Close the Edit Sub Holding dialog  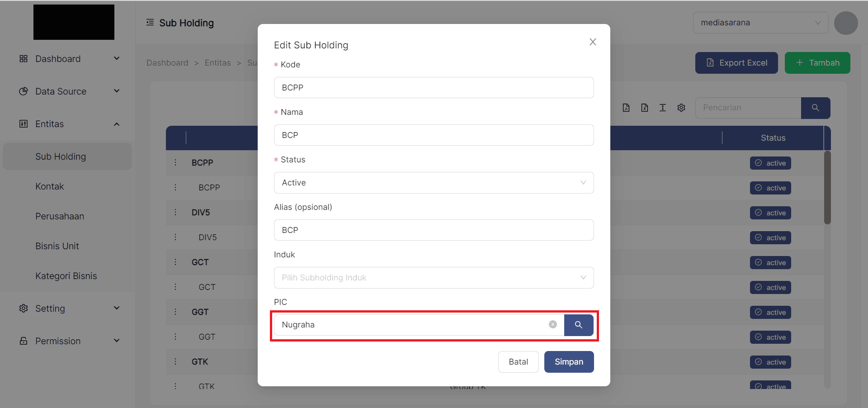point(593,42)
